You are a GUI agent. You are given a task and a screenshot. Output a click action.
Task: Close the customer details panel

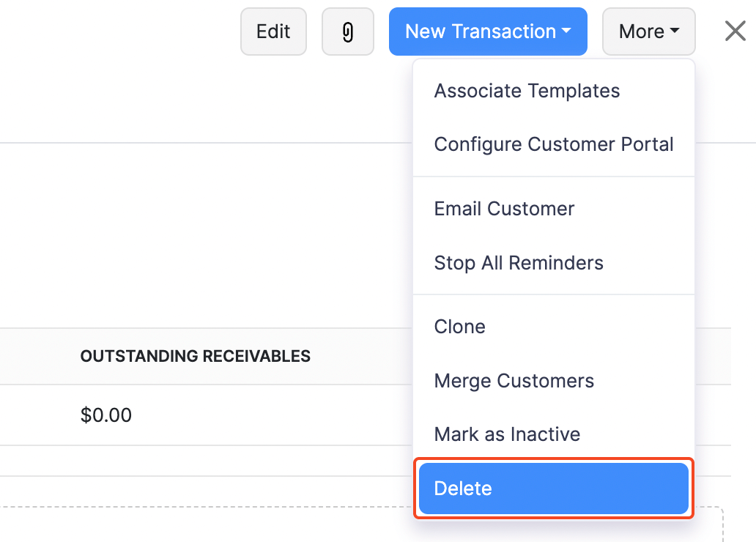(x=735, y=31)
